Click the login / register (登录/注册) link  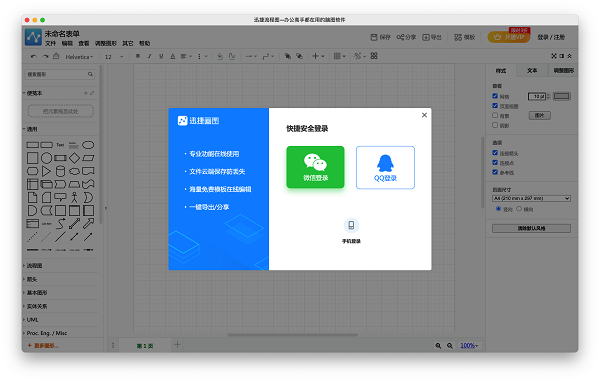tap(551, 37)
